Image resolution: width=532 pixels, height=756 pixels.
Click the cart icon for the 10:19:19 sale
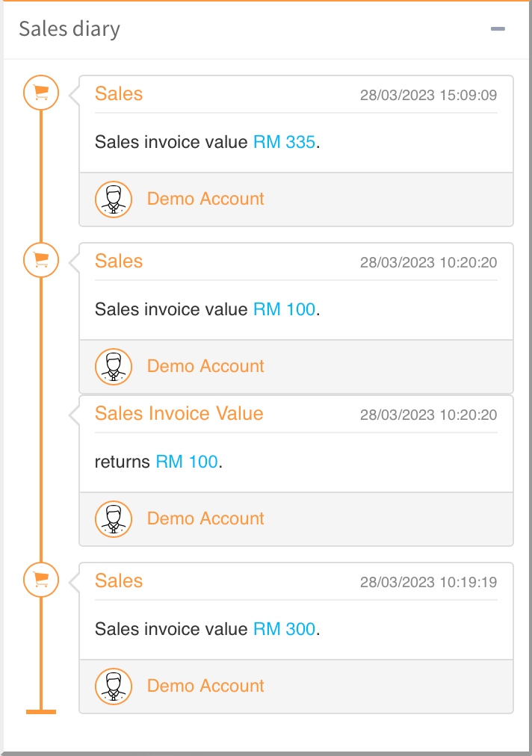pos(41,580)
